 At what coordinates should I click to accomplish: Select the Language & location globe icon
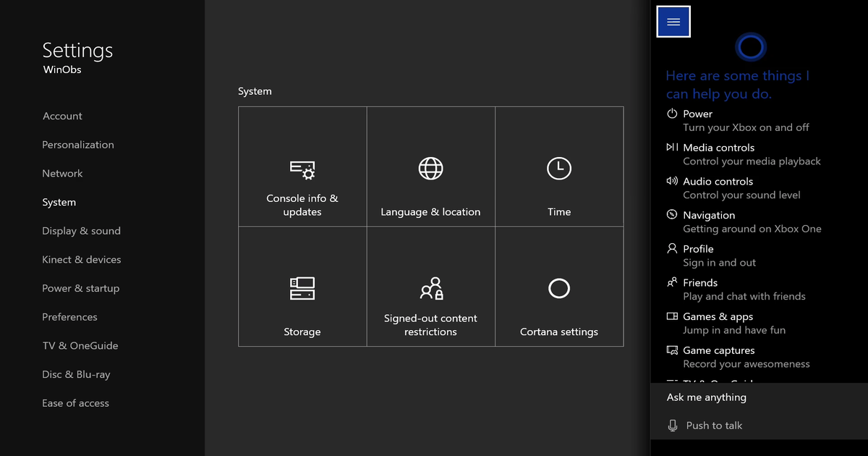coord(430,169)
